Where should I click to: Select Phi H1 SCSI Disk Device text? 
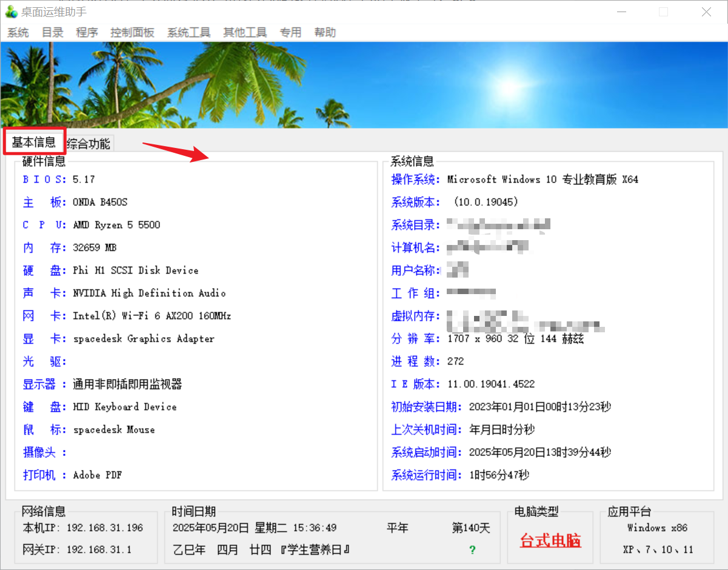point(136,270)
